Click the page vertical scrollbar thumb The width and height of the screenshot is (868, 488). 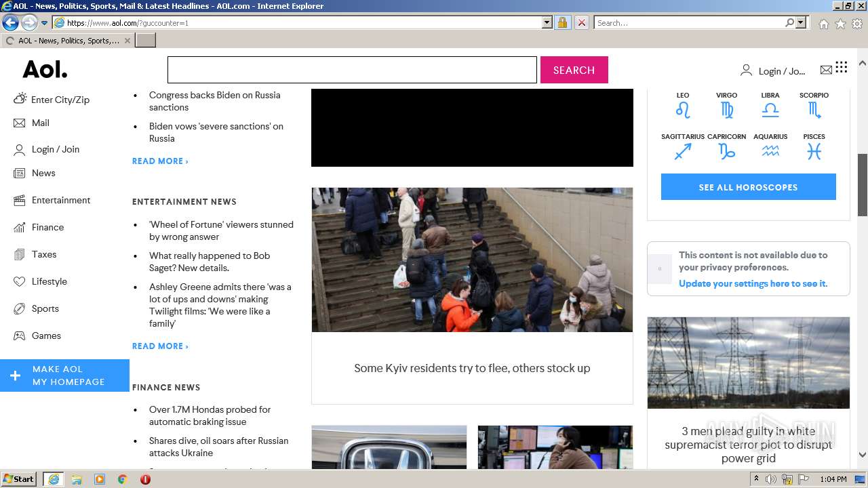[863, 185]
